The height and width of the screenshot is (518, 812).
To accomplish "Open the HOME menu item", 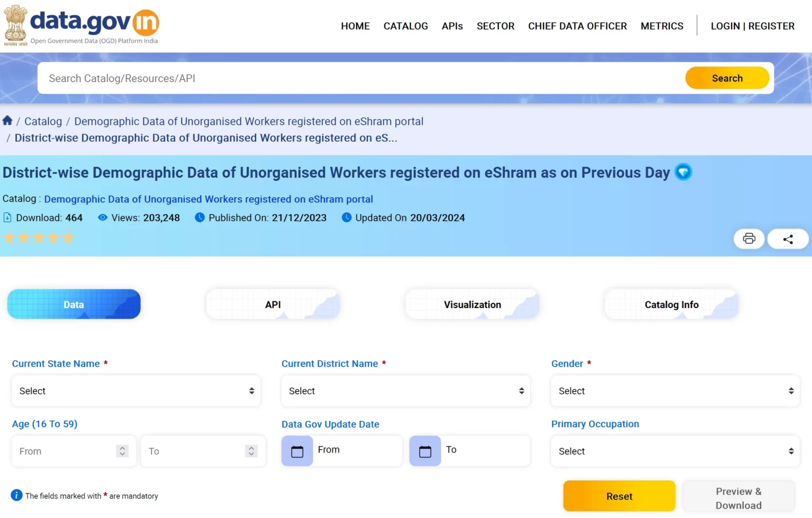I will click(355, 26).
